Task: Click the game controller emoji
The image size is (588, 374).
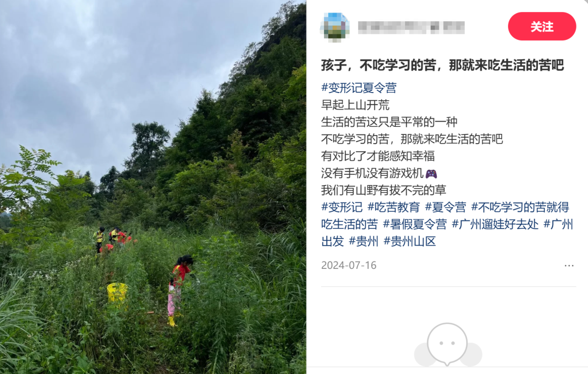Action: (x=431, y=174)
